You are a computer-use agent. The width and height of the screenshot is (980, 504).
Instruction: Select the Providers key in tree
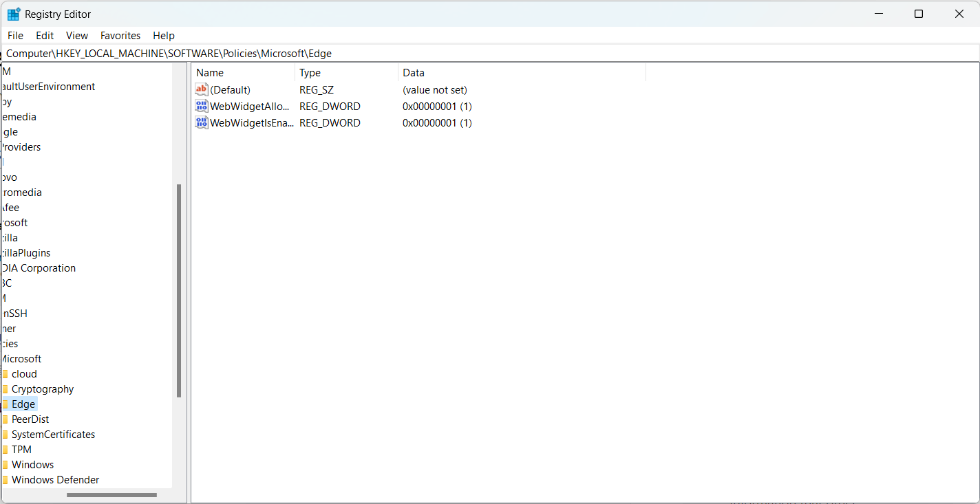pyautogui.click(x=21, y=147)
